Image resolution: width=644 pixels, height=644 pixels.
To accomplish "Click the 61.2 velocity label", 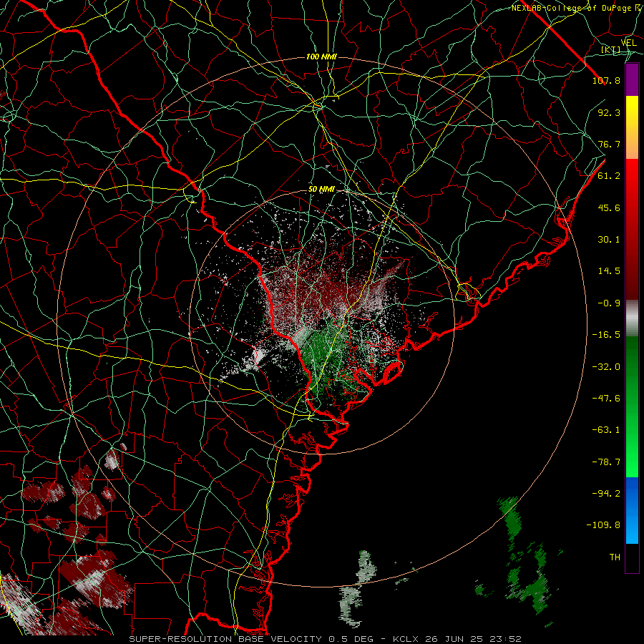I will click(609, 176).
